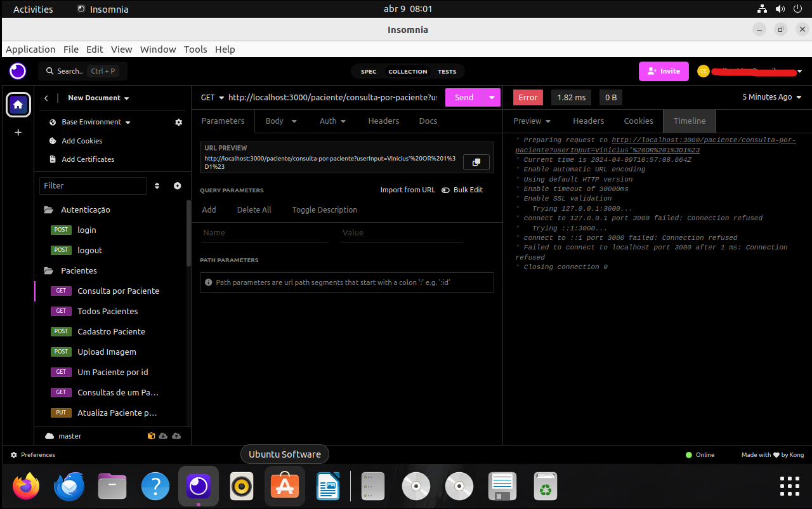The width and height of the screenshot is (812, 509).
Task: Click the request list scrollbar
Action: [188, 233]
